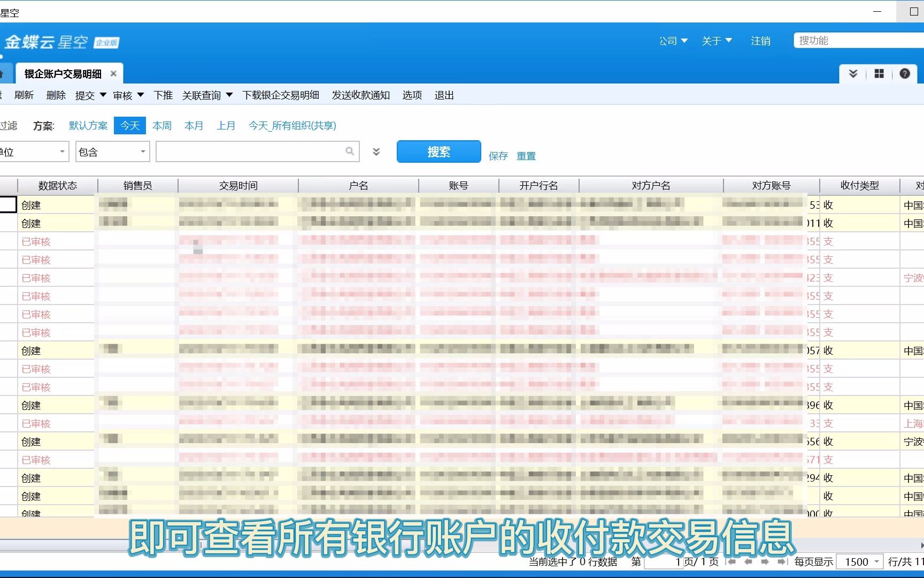Open the 每页显示 1500 dropdown
Viewport: 924px width, 578px height.
tap(860, 562)
